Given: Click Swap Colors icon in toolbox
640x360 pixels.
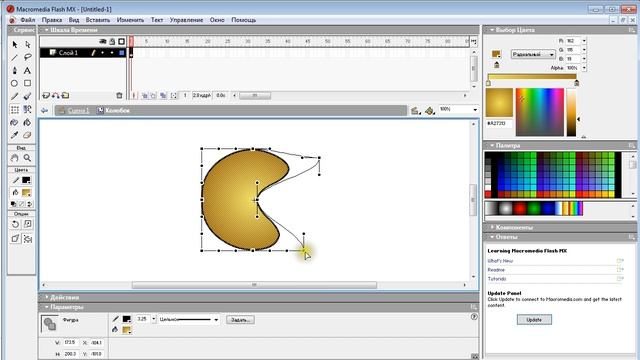Looking at the screenshot, I should tap(30, 204).
